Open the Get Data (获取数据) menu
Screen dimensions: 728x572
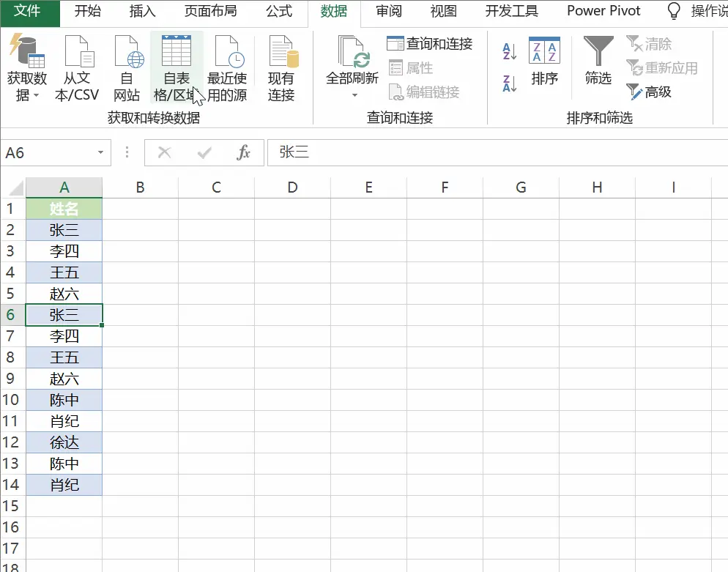(27, 68)
